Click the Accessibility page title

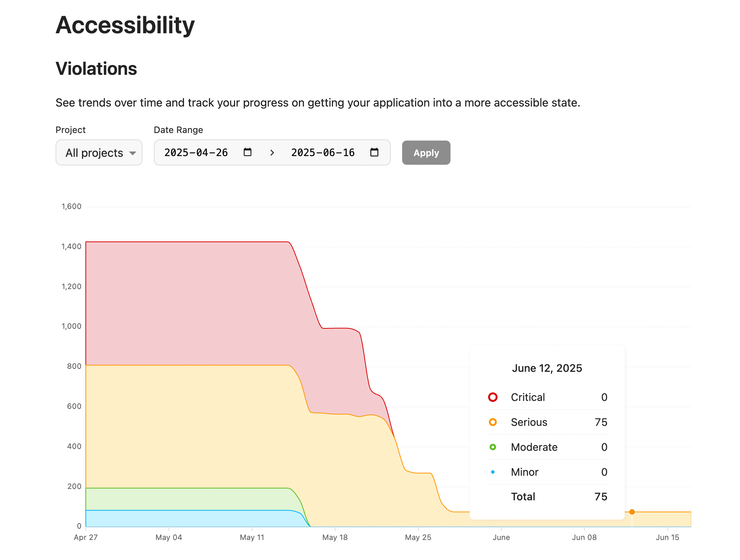coord(125,25)
